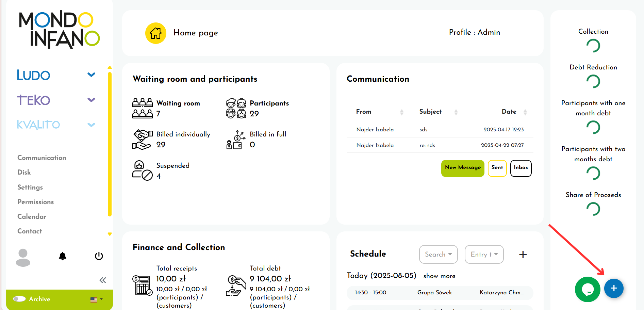Expand the TEKO menu section

[91, 100]
